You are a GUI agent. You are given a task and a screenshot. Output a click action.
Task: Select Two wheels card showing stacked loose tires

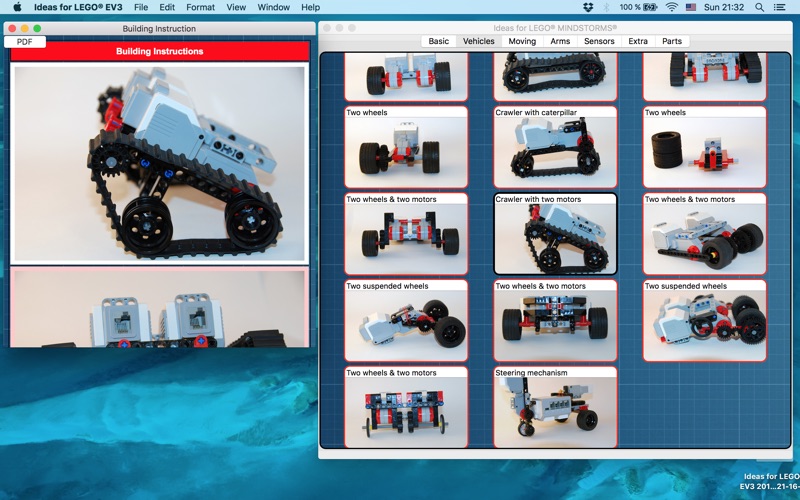point(705,147)
